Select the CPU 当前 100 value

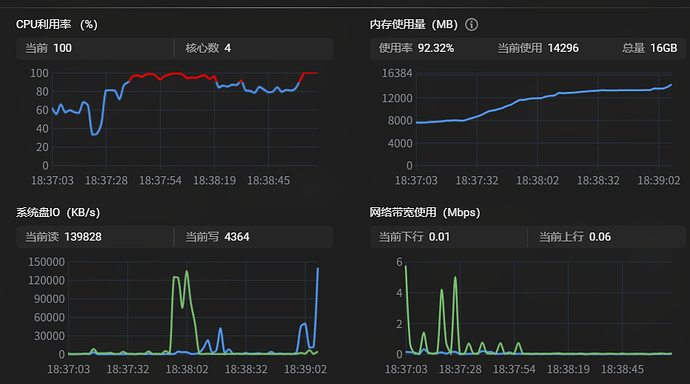[x=48, y=48]
